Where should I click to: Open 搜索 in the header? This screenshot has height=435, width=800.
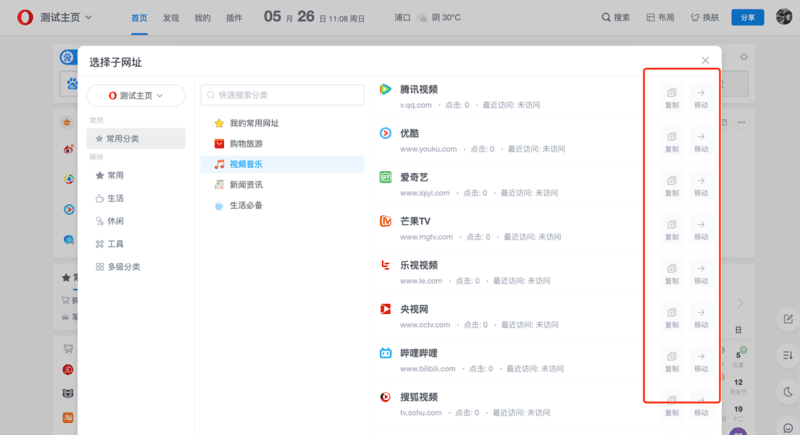(x=616, y=17)
